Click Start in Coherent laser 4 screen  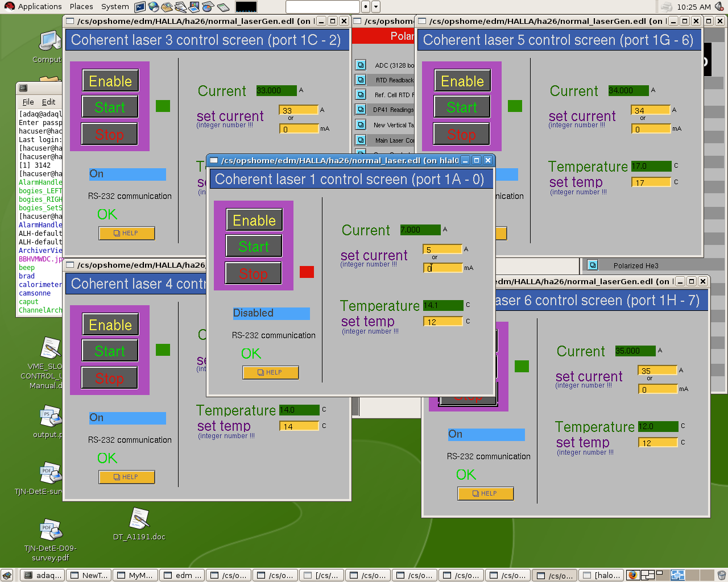(x=110, y=351)
